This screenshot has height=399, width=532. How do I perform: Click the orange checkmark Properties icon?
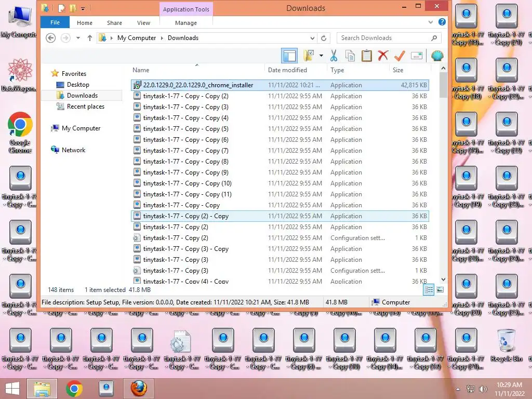[400, 55]
